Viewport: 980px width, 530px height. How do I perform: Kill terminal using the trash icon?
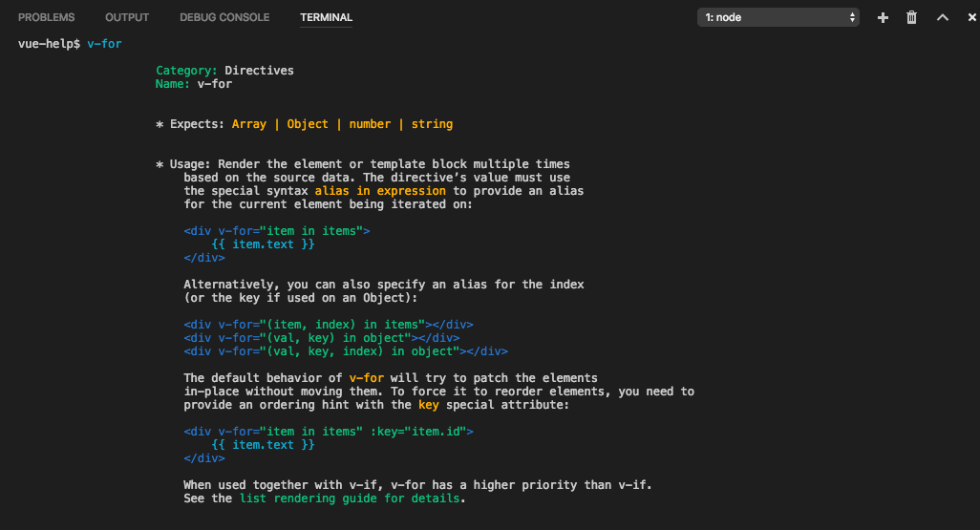(911, 17)
